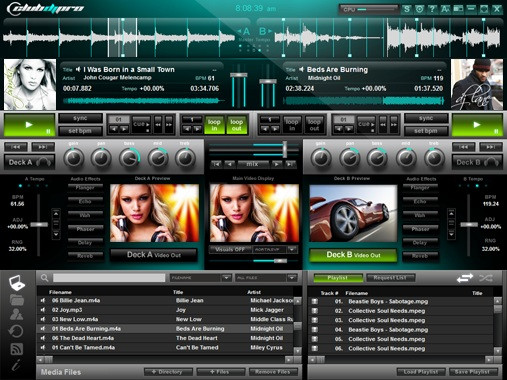The width and height of the screenshot is (507, 380).
Task: Open the history clock-arrow sidebar icon
Action: 16,331
